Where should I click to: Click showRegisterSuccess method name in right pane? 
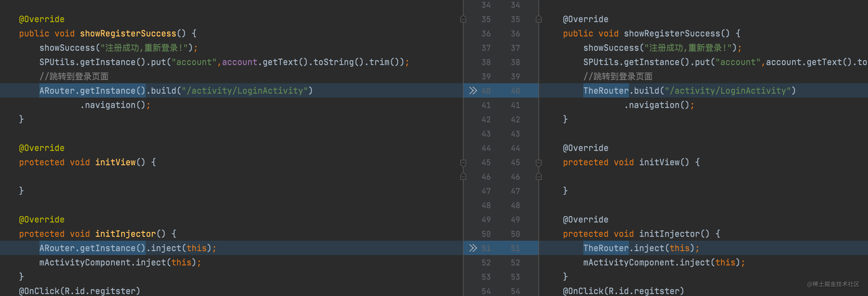pyautogui.click(x=672, y=33)
